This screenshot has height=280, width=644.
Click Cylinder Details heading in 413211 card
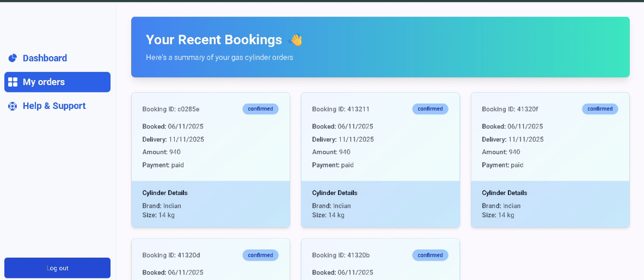coord(335,193)
